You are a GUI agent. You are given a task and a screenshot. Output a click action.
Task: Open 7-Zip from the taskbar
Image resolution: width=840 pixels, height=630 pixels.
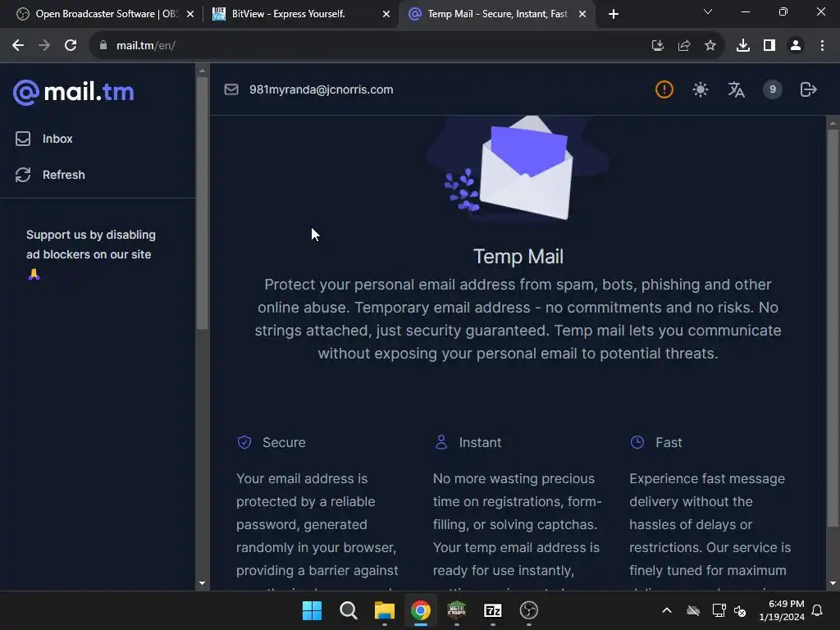click(x=492, y=610)
